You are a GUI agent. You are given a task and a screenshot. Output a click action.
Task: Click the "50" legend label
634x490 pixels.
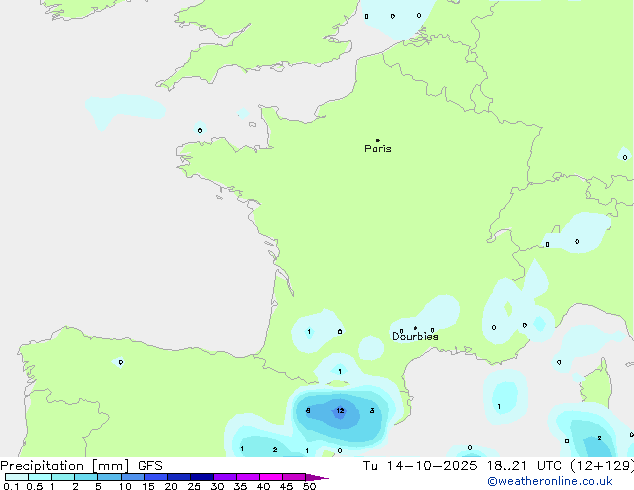click(309, 486)
